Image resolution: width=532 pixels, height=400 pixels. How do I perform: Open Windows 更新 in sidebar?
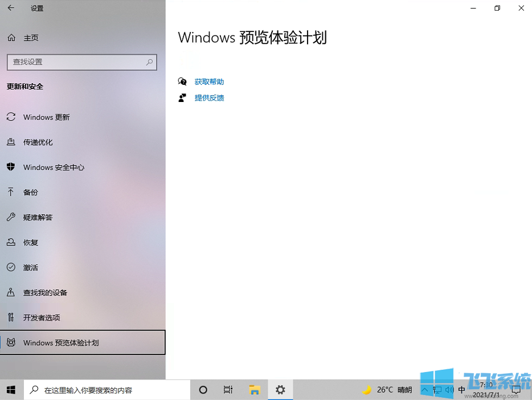point(46,117)
